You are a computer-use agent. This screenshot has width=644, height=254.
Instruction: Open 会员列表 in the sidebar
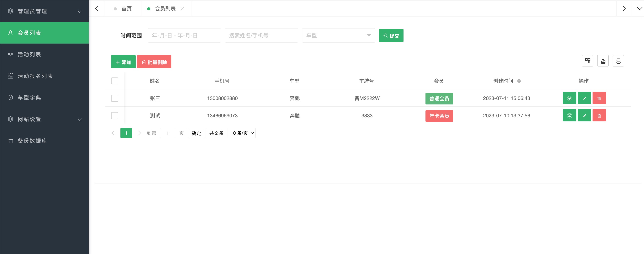[44, 33]
